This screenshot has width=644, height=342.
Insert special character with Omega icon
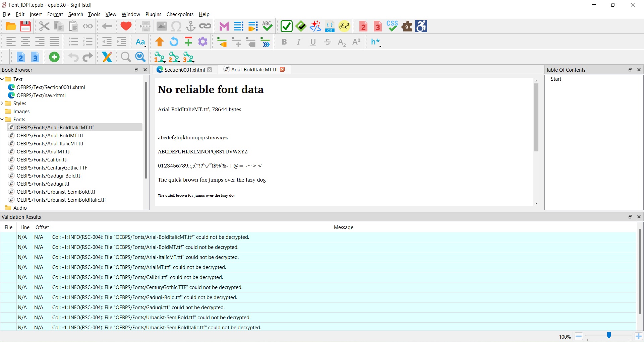tap(176, 26)
